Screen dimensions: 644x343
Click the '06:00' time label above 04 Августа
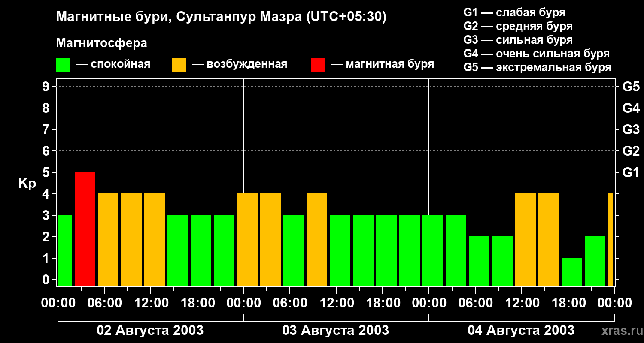475,303
